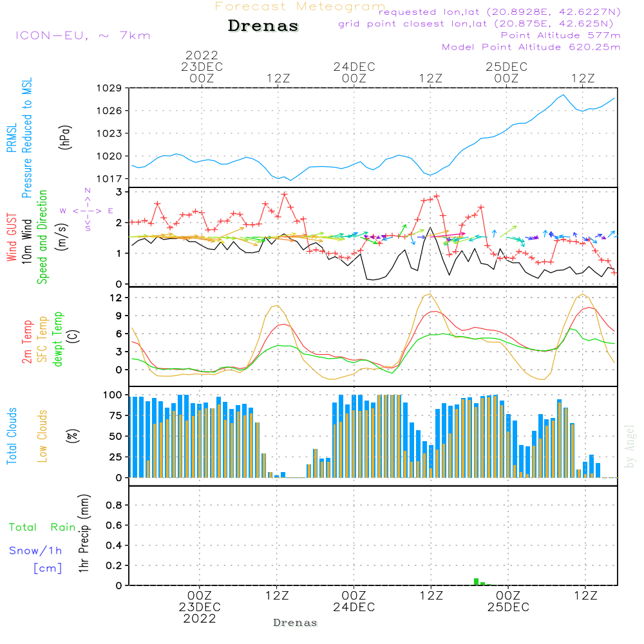Select the Point Altitude 577m text
The image size is (644, 644).
(x=560, y=35)
